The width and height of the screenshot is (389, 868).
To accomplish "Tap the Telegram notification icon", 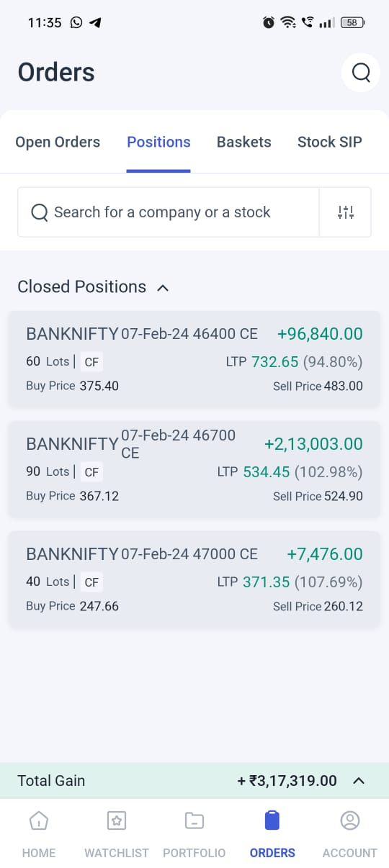I will tap(95, 22).
